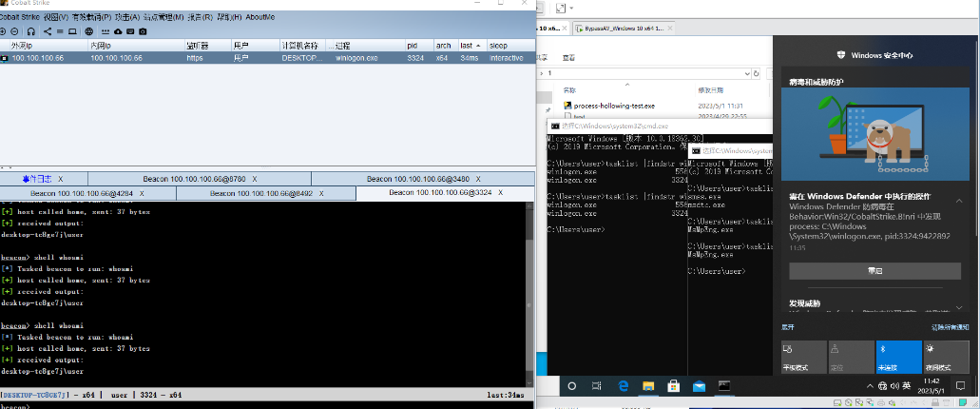Viewport: 980px width, 409px height.
Task: Switch to target view laptop icon
Action: pos(72,31)
